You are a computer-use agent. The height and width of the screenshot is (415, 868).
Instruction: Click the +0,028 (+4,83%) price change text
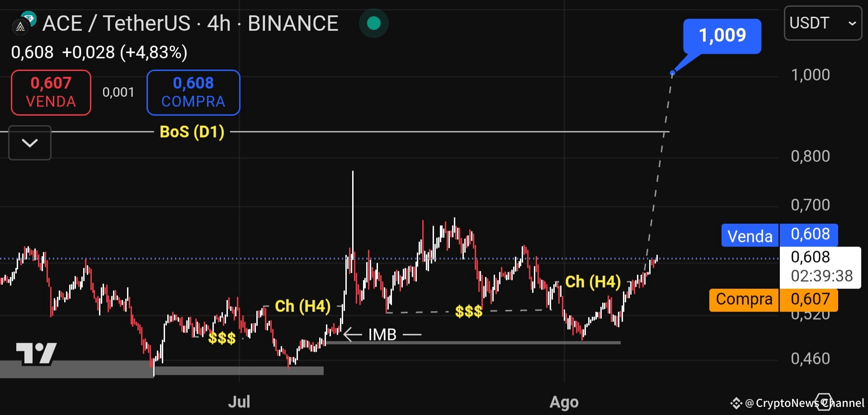coord(125,52)
